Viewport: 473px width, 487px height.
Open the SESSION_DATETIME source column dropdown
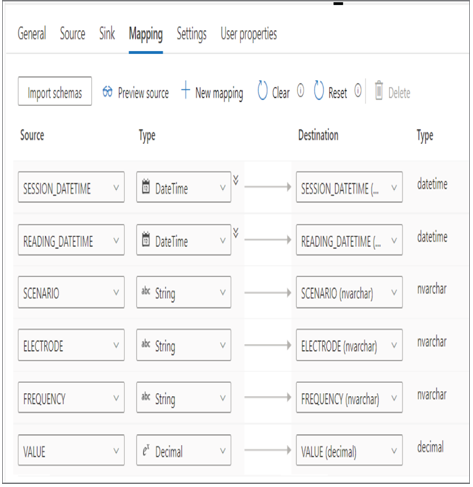(71, 187)
